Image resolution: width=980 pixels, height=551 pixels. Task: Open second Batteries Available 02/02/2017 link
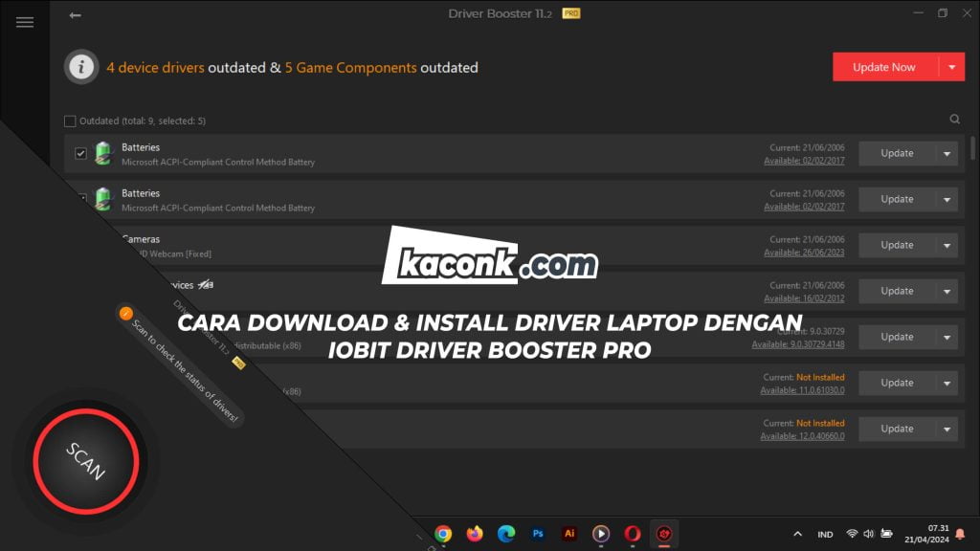coord(804,207)
